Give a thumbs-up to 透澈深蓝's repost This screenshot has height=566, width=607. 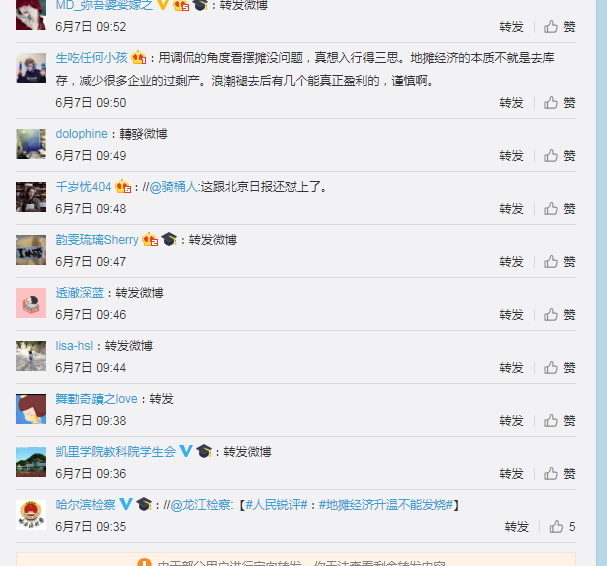pos(559,315)
